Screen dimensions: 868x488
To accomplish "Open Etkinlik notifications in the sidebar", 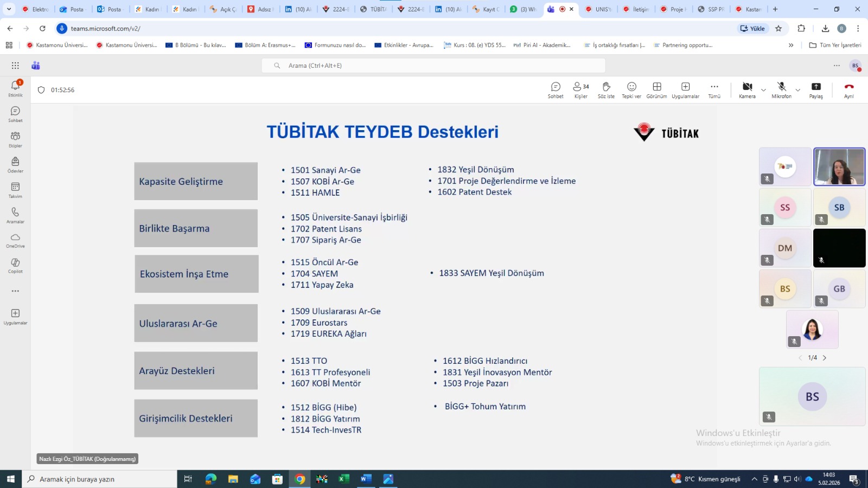I will click(15, 88).
